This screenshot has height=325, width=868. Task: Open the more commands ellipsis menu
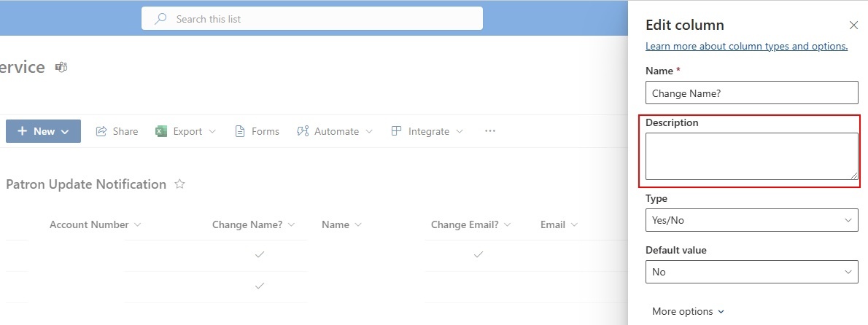[x=490, y=131]
